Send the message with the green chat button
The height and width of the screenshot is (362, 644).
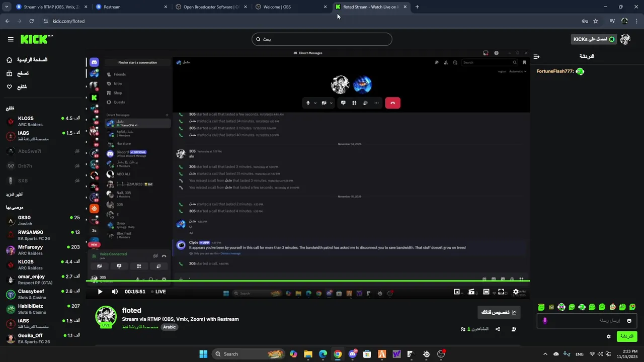pos(626,336)
